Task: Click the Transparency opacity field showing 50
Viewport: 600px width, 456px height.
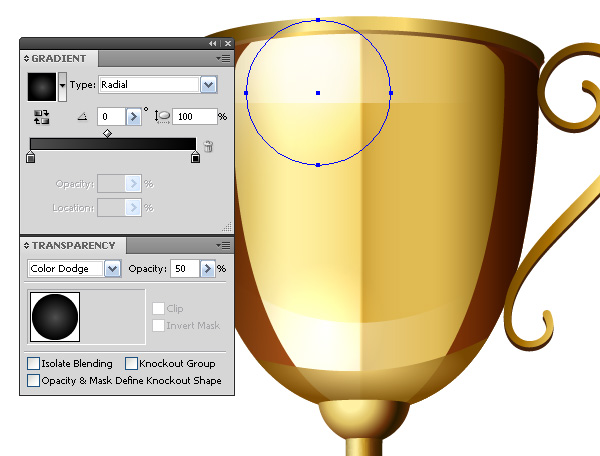Action: pos(185,269)
